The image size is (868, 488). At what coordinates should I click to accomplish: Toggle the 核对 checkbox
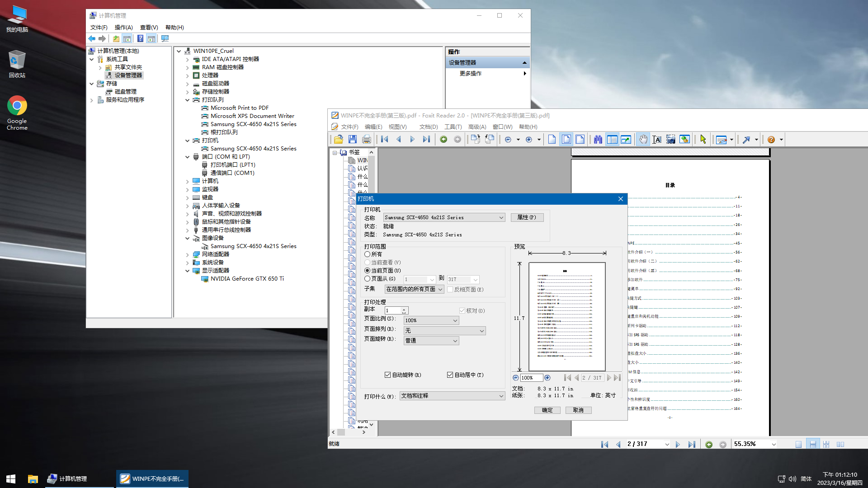point(462,311)
